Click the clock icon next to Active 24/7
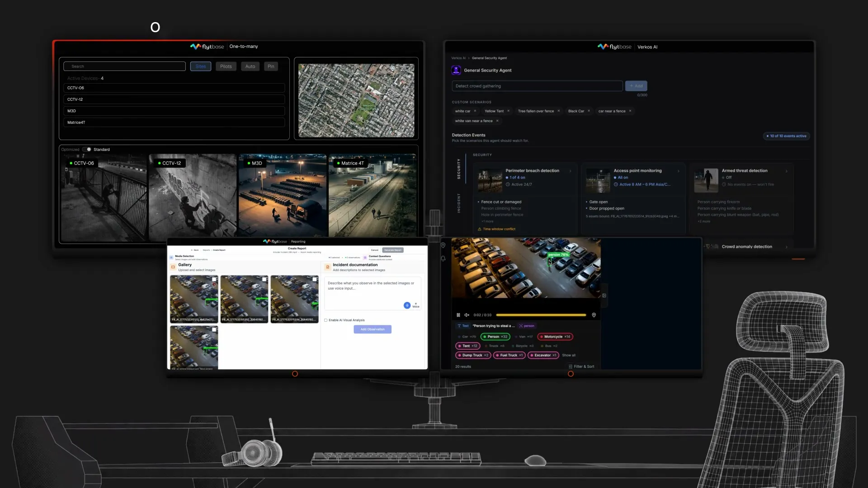This screenshot has width=868, height=488. click(x=508, y=184)
